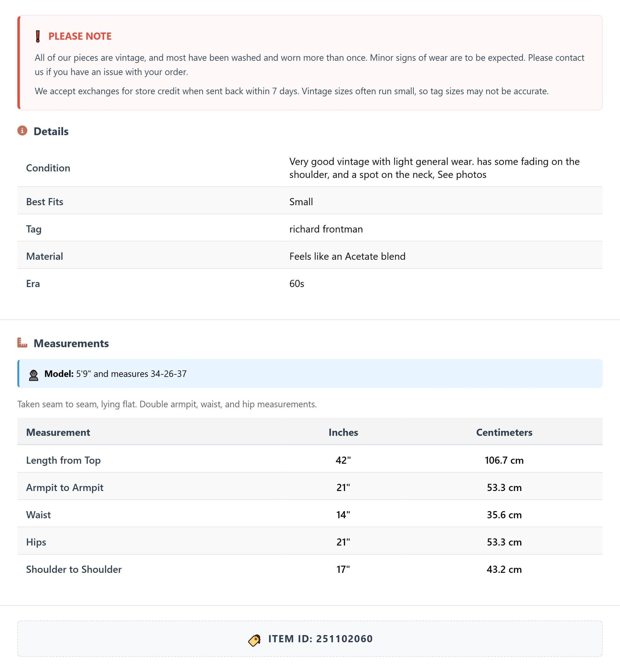Click the Measurements section heading
This screenshot has width=620, height=672.
[71, 343]
